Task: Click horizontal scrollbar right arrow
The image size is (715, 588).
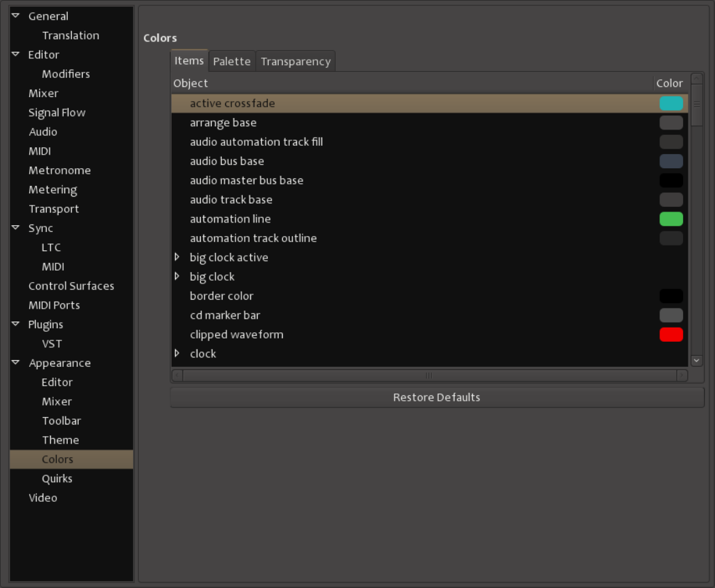Action: coord(682,376)
